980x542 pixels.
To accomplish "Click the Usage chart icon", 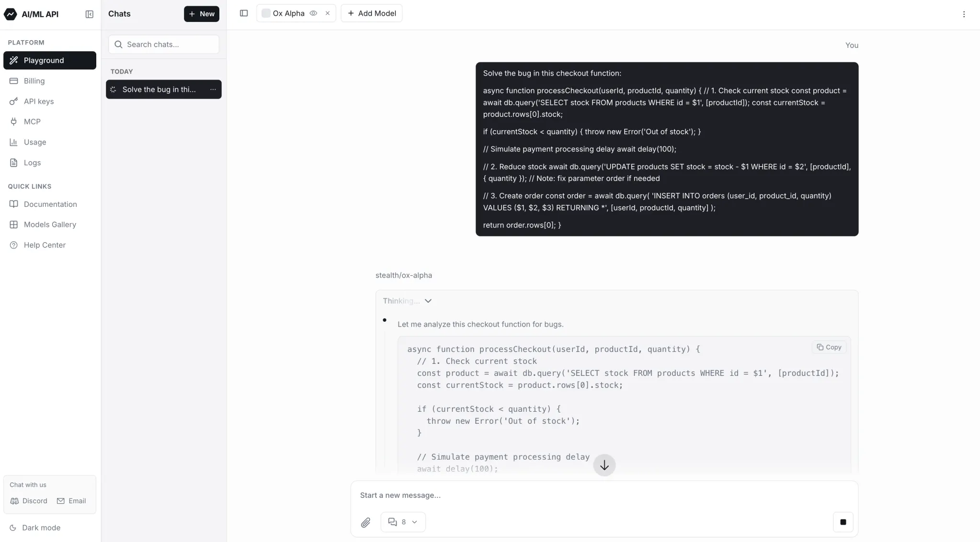I will (x=14, y=142).
